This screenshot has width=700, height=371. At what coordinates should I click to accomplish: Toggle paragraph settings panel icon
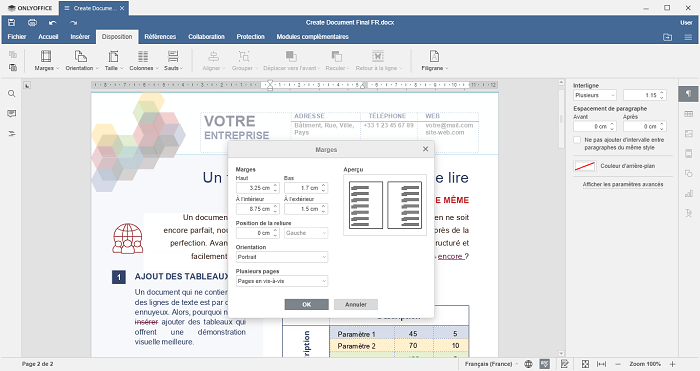688,94
